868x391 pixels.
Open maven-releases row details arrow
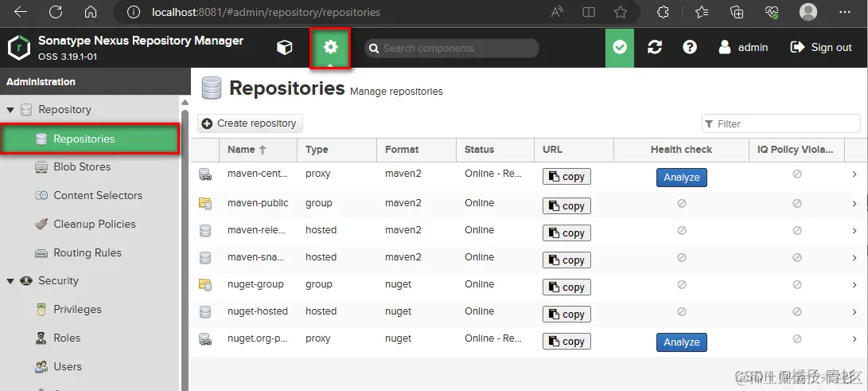coord(854,231)
